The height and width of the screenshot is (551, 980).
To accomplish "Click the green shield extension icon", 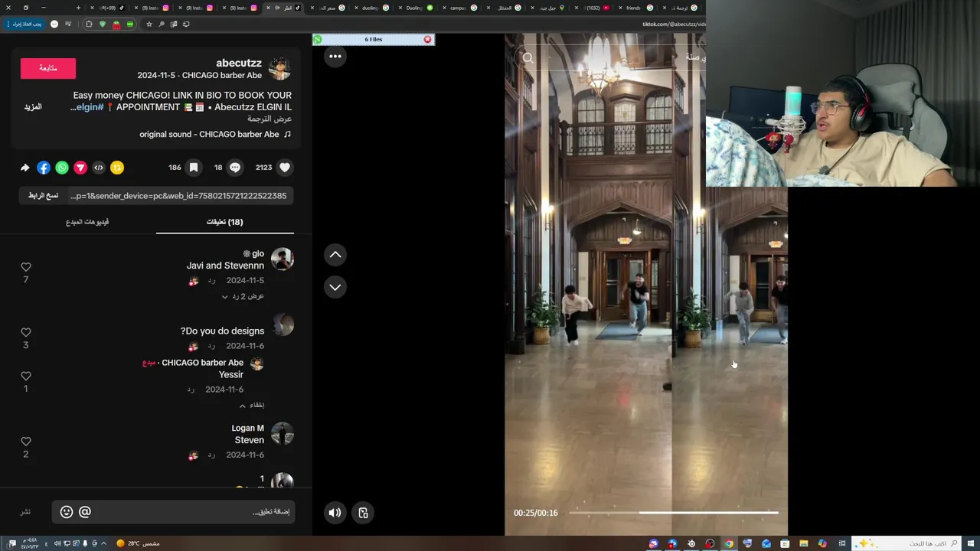I will (103, 24).
